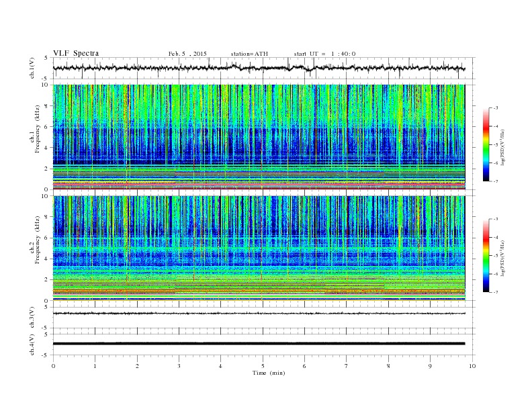532x411 pixels.
Task: Click the "station=ATH" header label
Action: pyautogui.click(x=249, y=54)
